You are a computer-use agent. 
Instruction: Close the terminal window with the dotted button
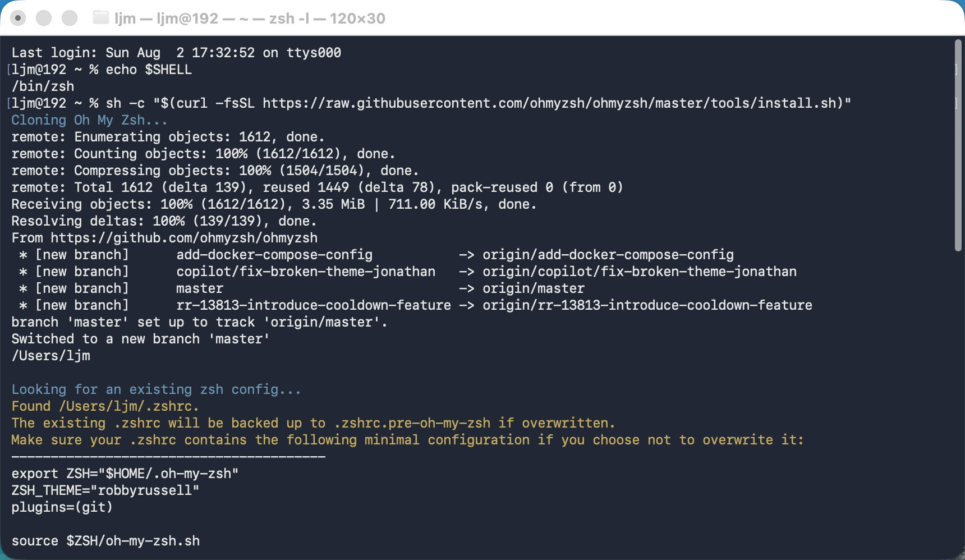(18, 18)
